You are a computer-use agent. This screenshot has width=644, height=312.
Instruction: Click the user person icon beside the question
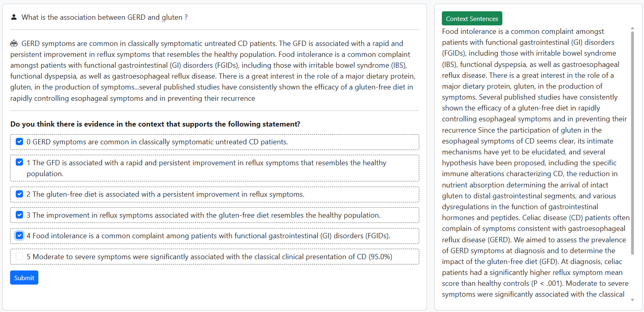point(14,17)
